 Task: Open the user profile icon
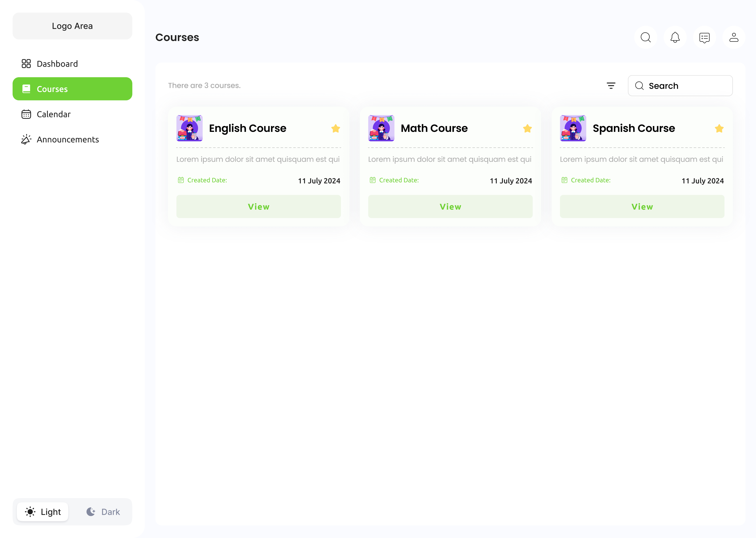point(734,37)
